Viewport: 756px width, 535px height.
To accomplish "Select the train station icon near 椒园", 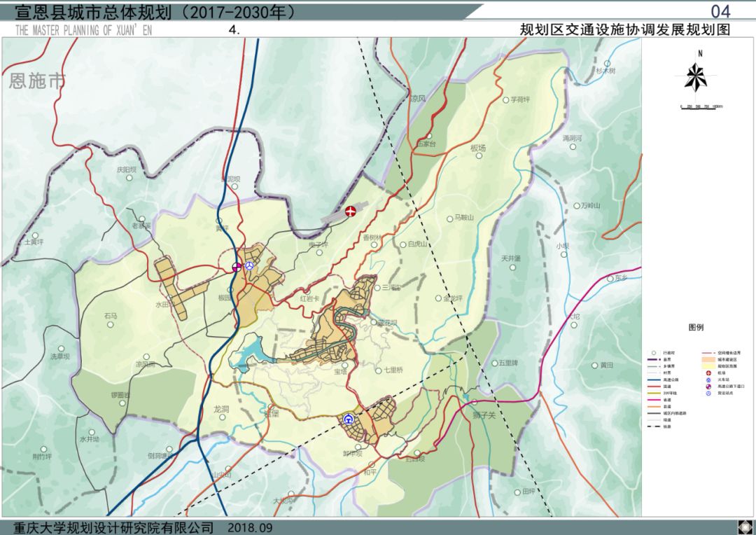I will coord(249,265).
